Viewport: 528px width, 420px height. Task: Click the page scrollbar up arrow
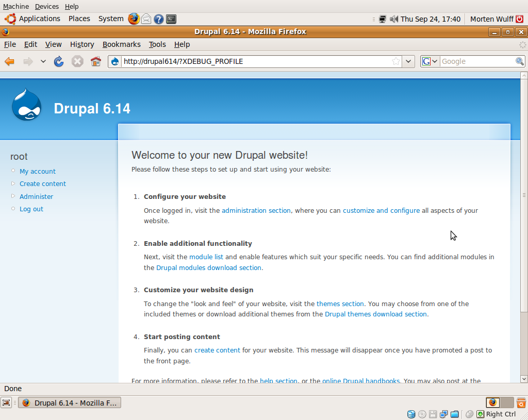coord(524,76)
